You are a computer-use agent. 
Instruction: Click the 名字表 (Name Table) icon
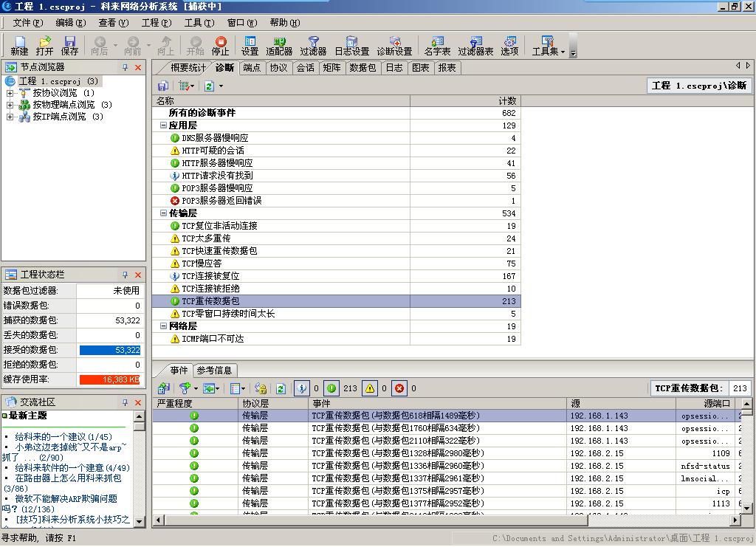pyautogui.click(x=438, y=43)
